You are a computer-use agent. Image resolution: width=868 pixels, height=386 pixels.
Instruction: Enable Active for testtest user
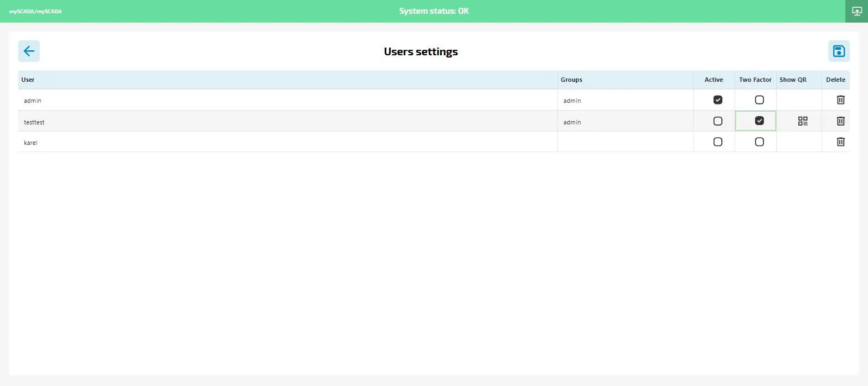pos(718,121)
